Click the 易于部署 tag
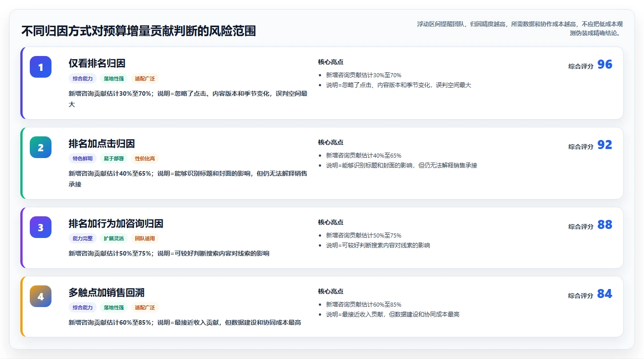 pyautogui.click(x=114, y=159)
